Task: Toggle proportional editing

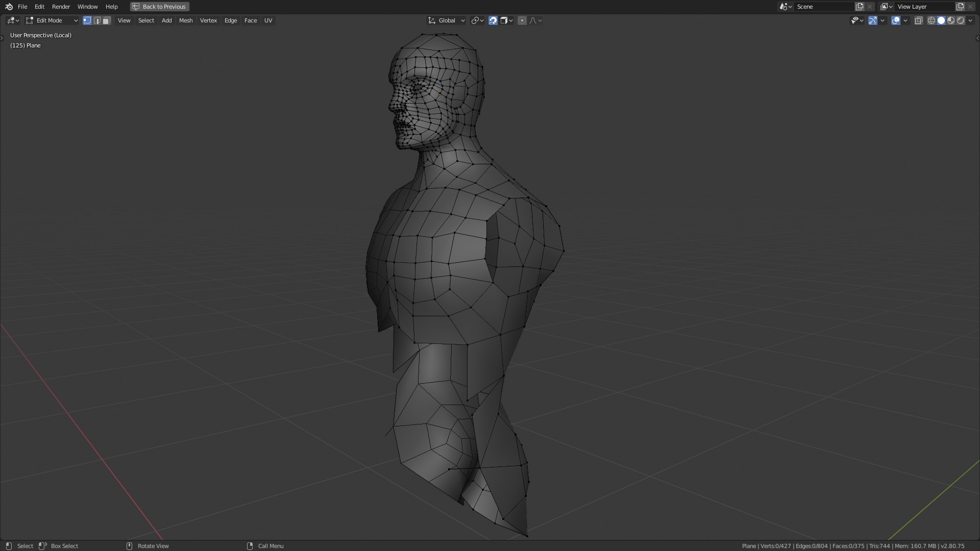Action: (x=522, y=20)
